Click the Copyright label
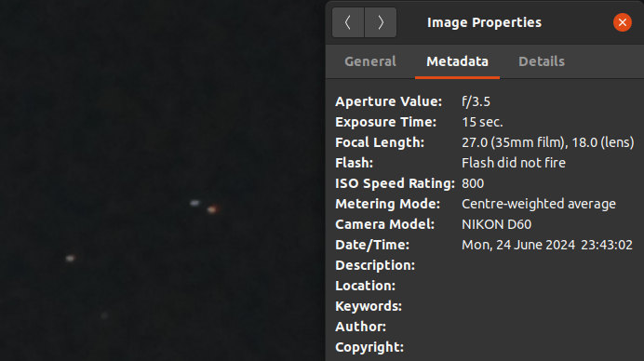Viewport: 644px width, 361px height. [369, 347]
